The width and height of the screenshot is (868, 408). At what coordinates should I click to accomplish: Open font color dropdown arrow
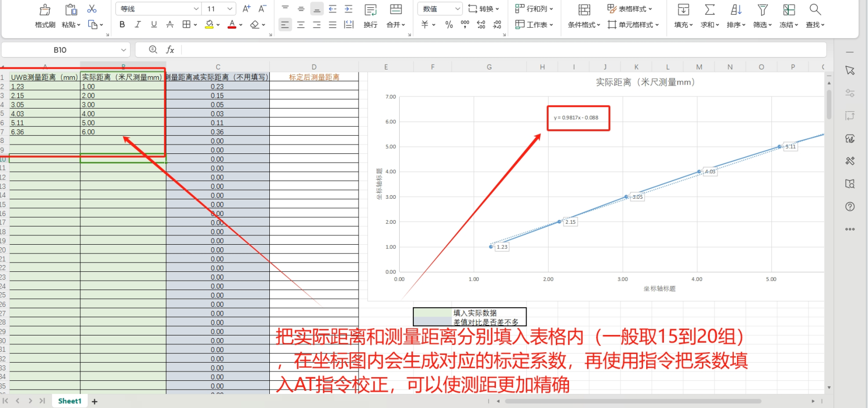[x=241, y=25]
